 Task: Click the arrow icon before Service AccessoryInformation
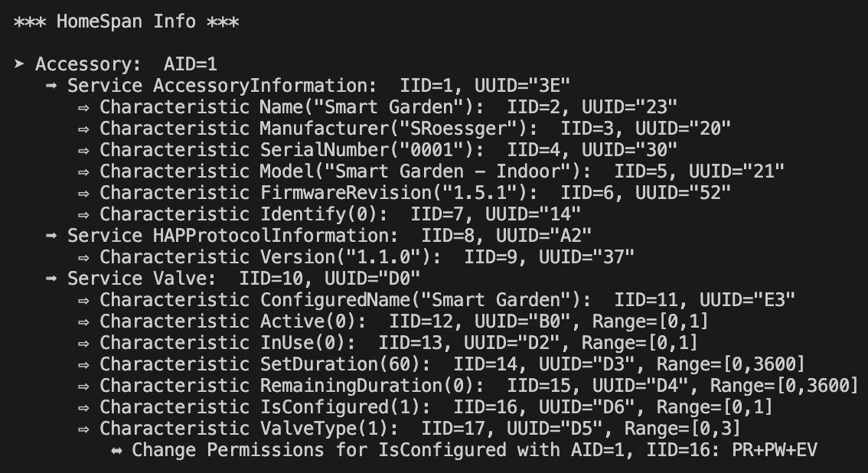point(51,85)
